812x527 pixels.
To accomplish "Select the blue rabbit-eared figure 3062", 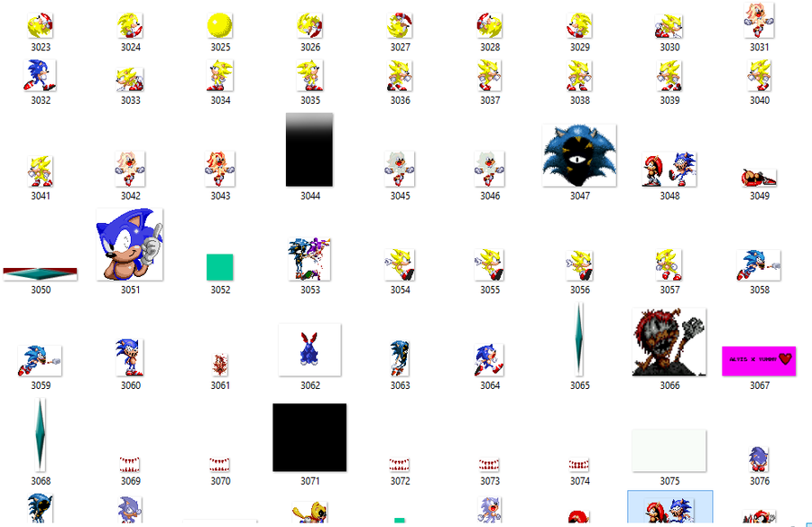I will pos(309,350).
